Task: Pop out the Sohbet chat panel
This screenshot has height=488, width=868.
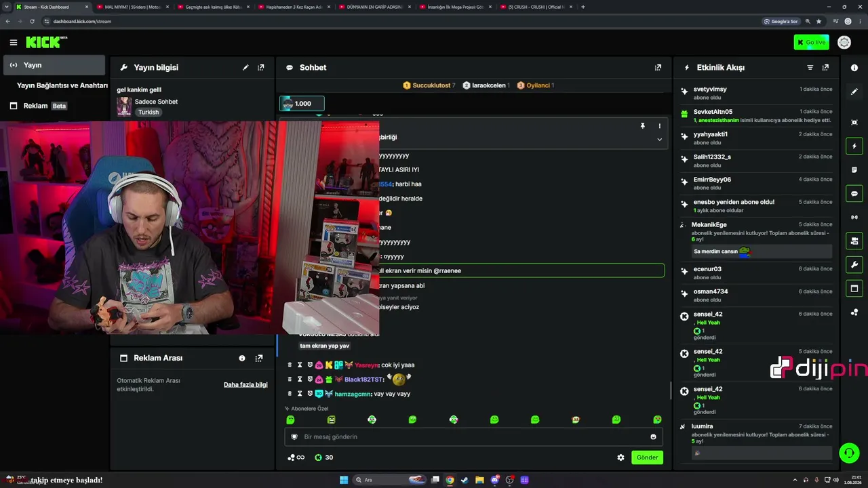Action: tap(658, 68)
